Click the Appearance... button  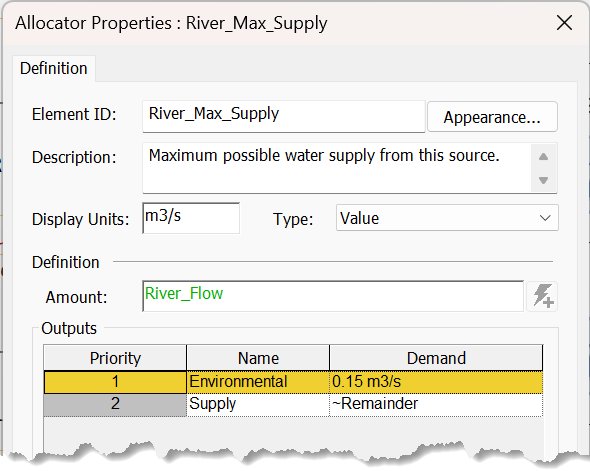pos(492,117)
